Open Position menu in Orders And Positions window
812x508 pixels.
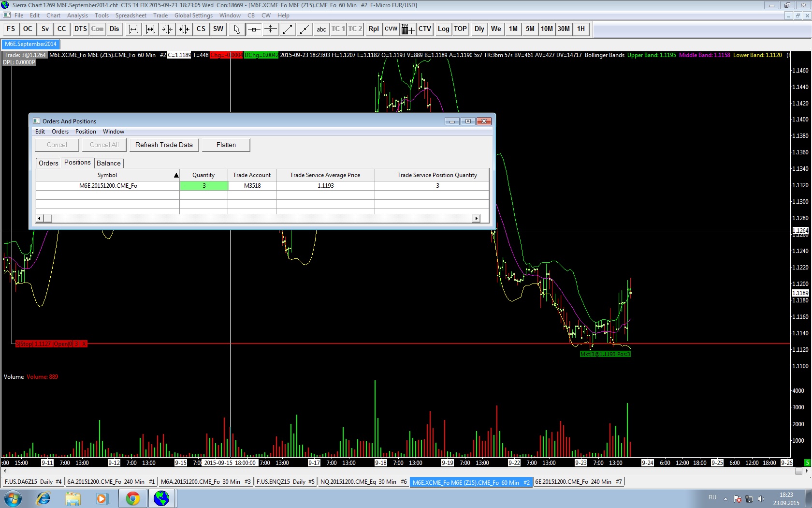tap(86, 132)
